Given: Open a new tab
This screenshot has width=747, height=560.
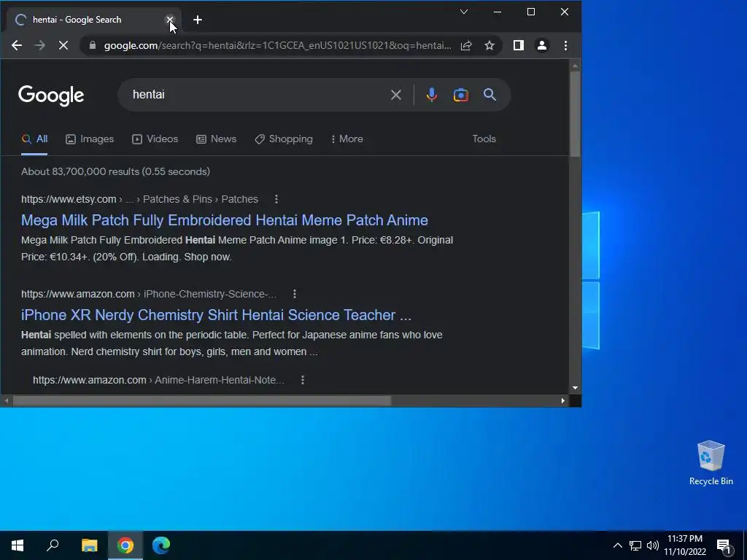Looking at the screenshot, I should pyautogui.click(x=198, y=20).
